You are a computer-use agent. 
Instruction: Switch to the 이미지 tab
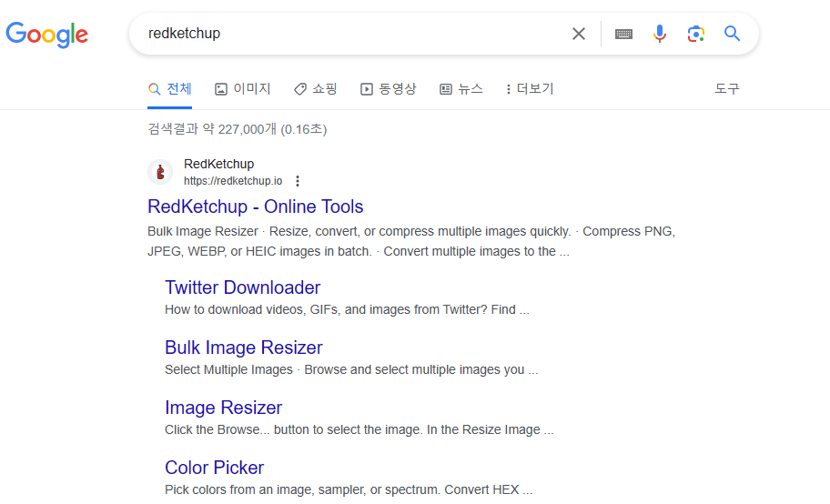[x=242, y=89]
